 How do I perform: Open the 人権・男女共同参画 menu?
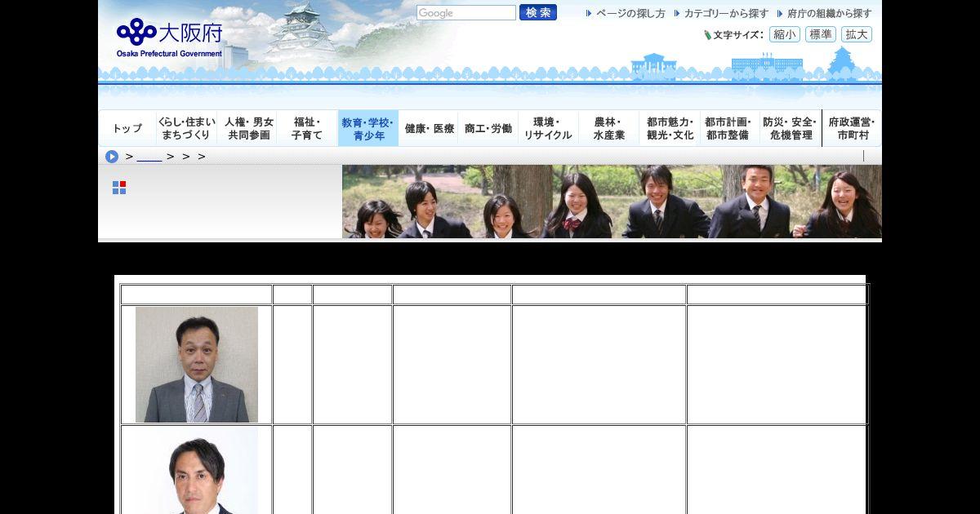pyautogui.click(x=248, y=129)
